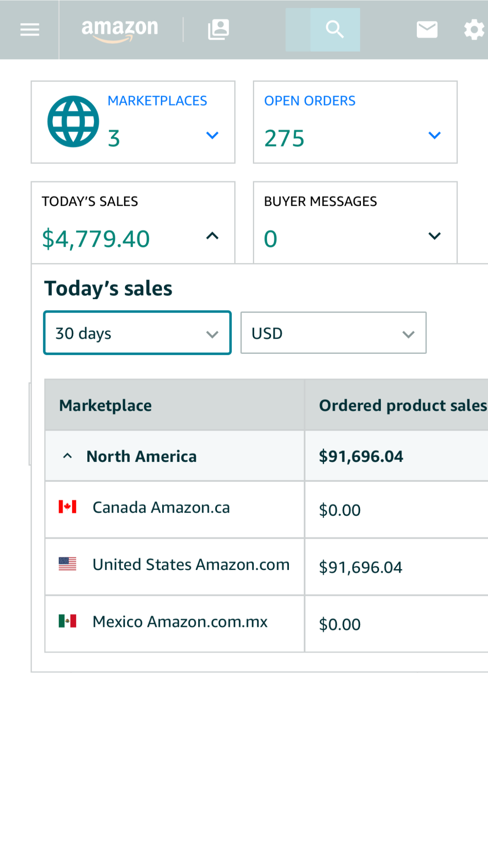Image resolution: width=488 pixels, height=868 pixels.
Task: Open the settings gear icon
Action: [x=474, y=30]
